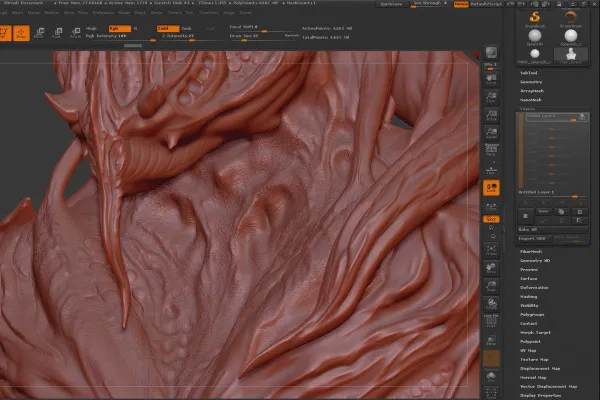600x400 pixels.
Task: Expand the Deformation subpalette
Action: tap(534, 287)
